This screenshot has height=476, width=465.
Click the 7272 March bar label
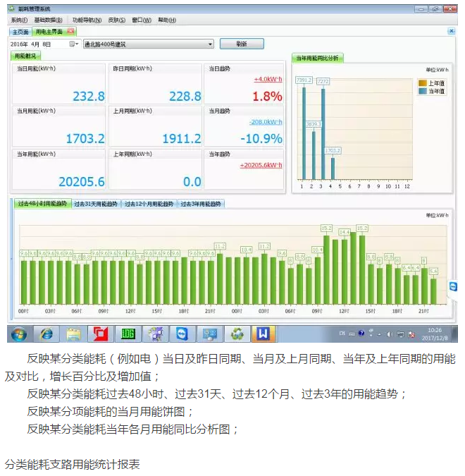click(x=323, y=81)
